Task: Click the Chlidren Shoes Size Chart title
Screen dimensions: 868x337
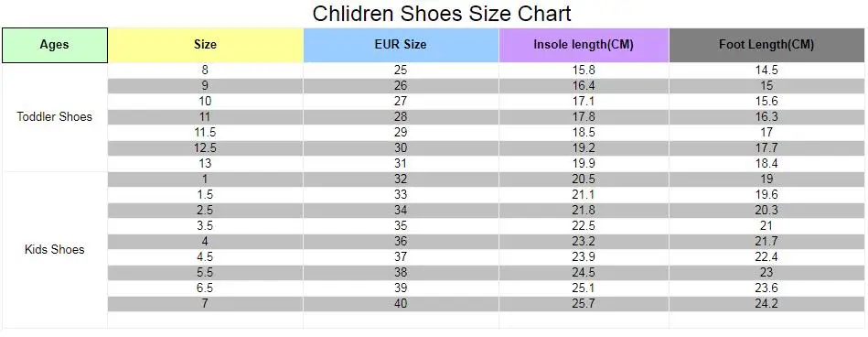Action: pos(441,14)
